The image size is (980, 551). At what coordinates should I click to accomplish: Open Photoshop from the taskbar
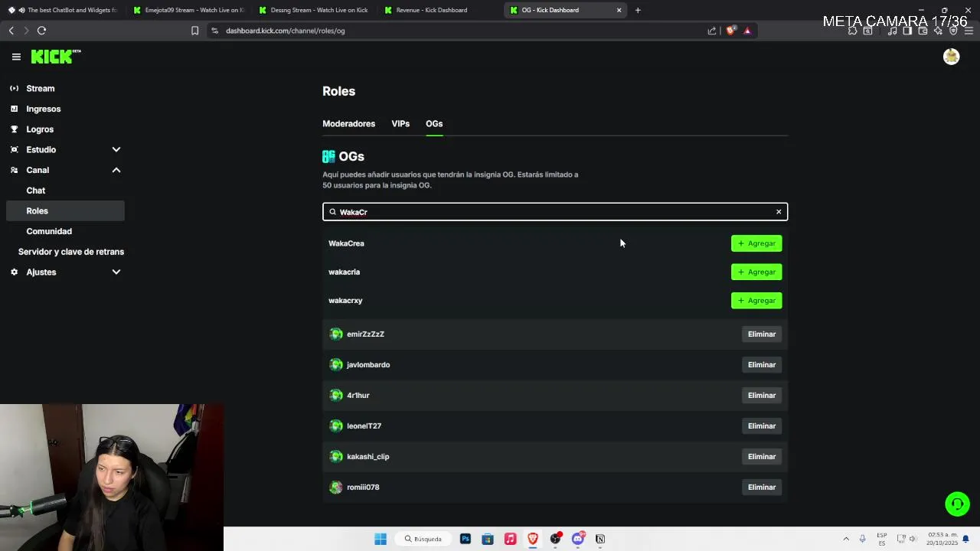(x=465, y=539)
